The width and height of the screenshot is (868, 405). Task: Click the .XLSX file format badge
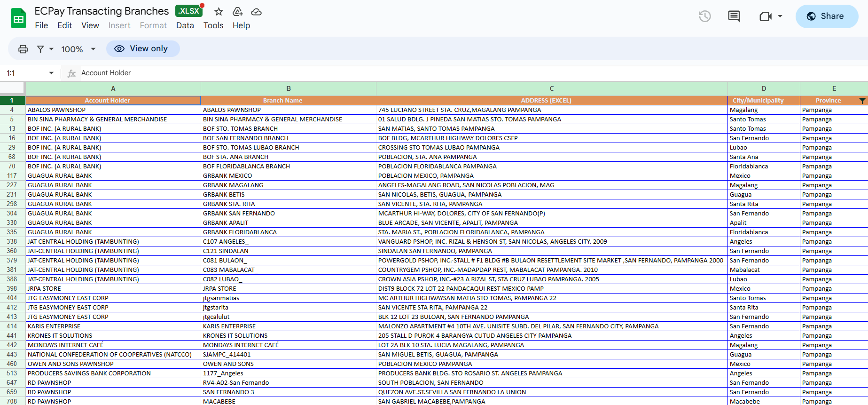tap(189, 11)
